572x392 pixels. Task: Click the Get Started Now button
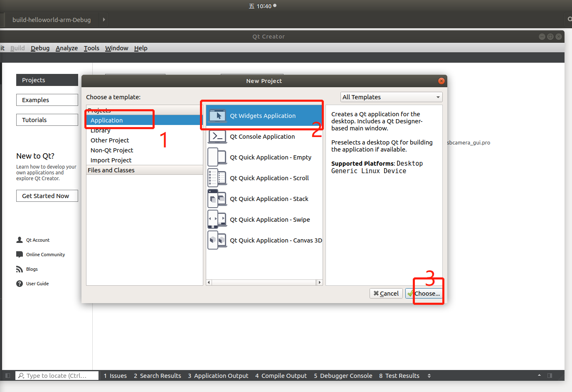click(47, 196)
